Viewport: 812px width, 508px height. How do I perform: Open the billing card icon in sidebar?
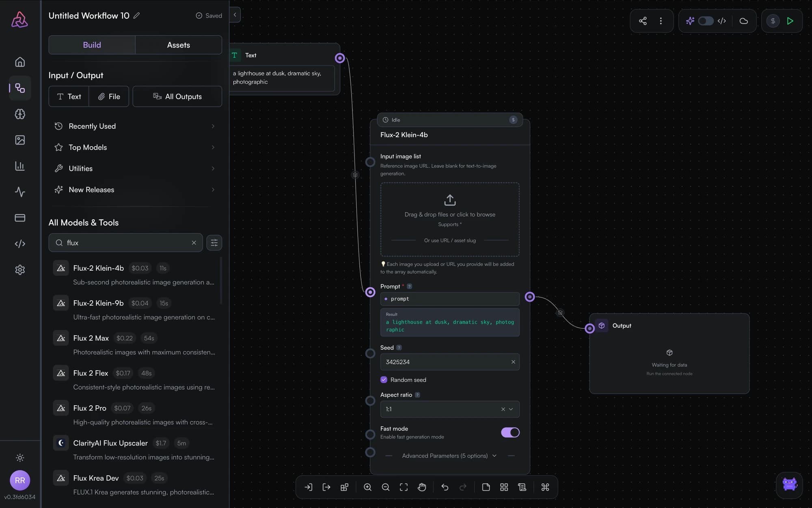tap(20, 218)
